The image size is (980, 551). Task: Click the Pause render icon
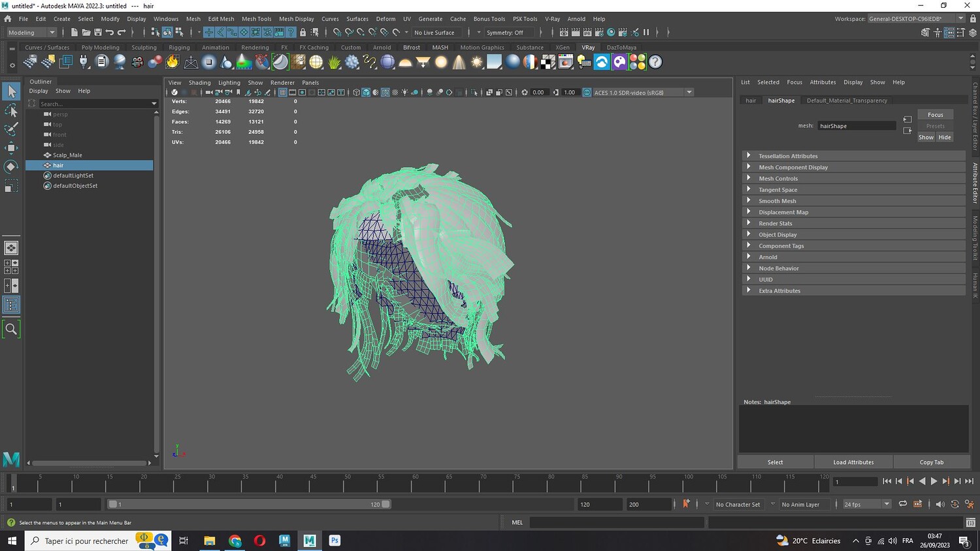(646, 32)
